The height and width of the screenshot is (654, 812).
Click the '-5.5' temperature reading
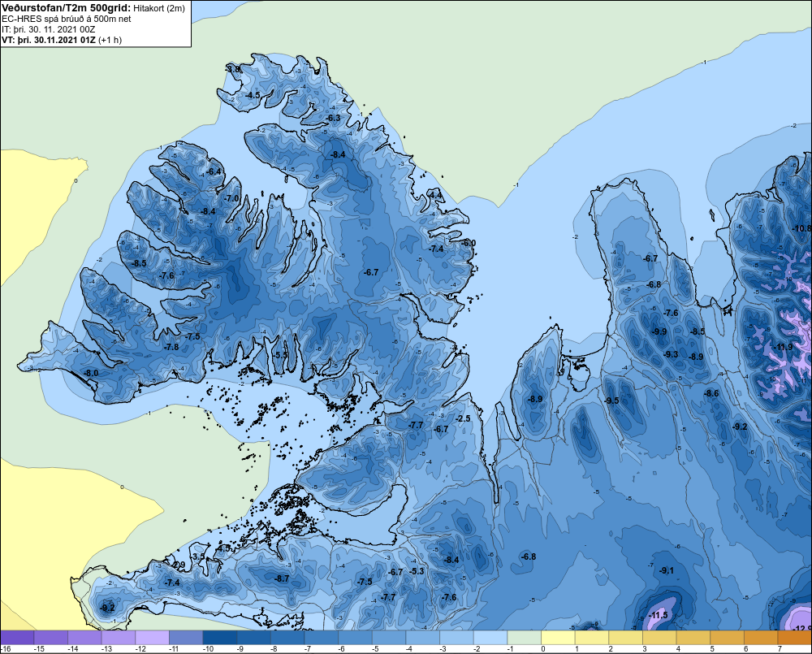click(x=280, y=355)
